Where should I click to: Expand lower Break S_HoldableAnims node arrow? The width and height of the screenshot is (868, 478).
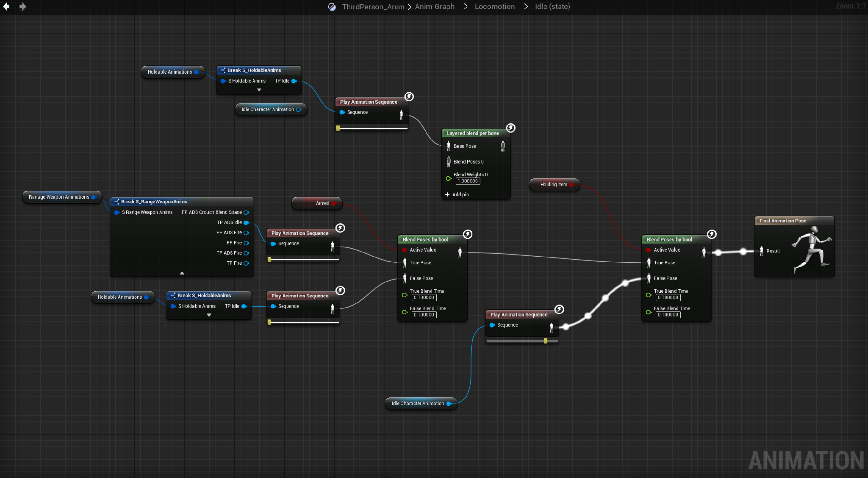pyautogui.click(x=209, y=315)
